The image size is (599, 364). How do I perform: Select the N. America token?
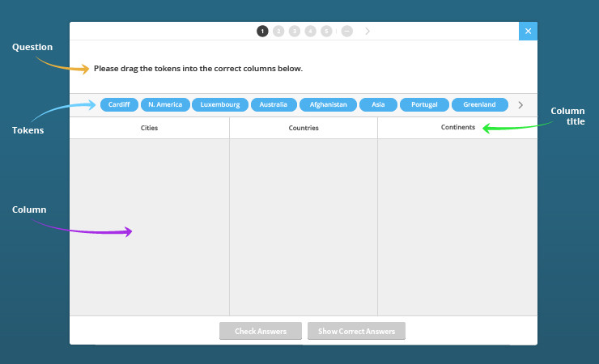point(165,104)
